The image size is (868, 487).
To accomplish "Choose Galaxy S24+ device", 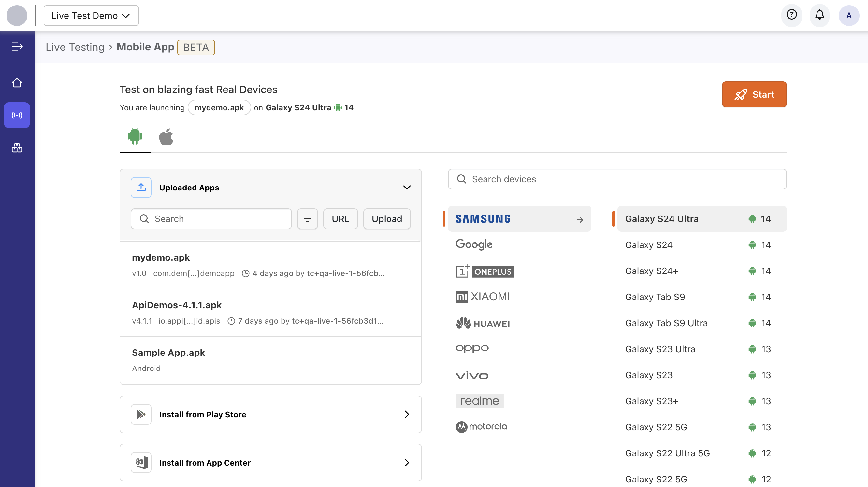I will [x=702, y=271].
